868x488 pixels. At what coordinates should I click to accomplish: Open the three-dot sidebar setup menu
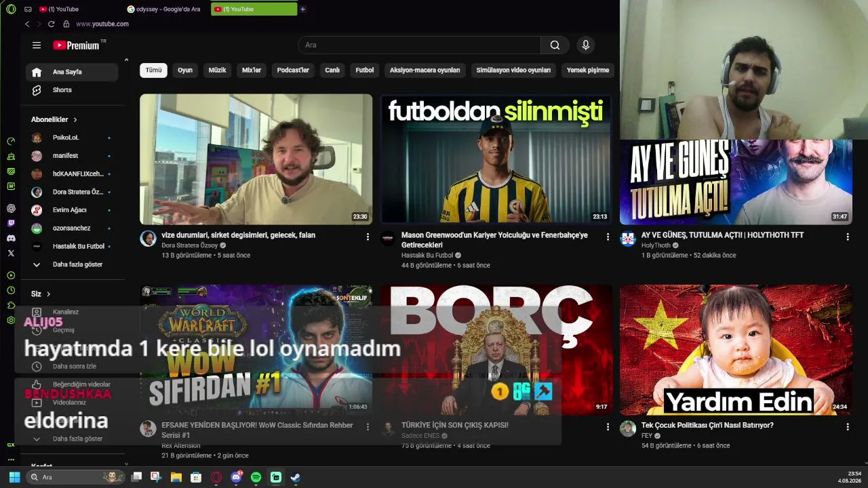pyautogui.click(x=11, y=460)
